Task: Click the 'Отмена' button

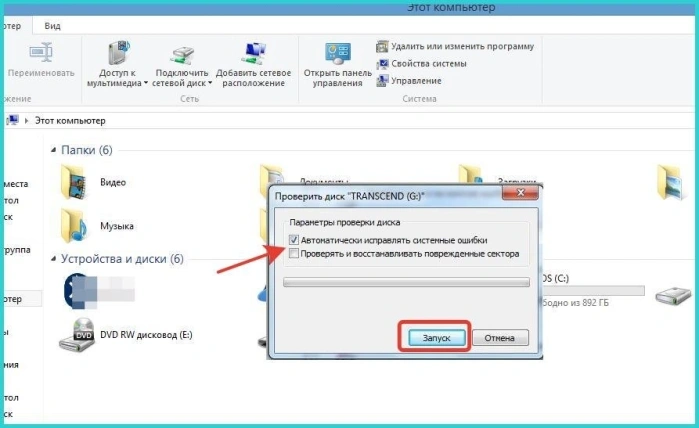Action: tap(500, 338)
